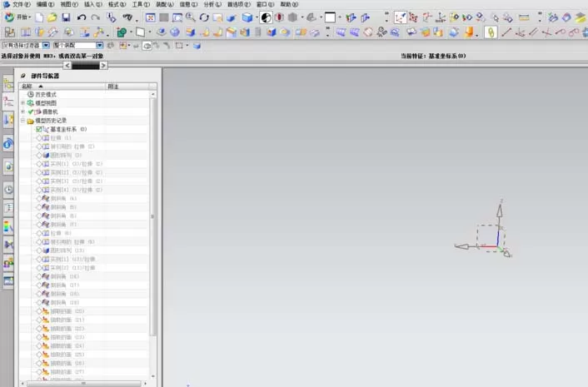Image resolution: width=588 pixels, height=387 pixels.
Task: Open a file using the yellow folder icon
Action: tap(52, 17)
